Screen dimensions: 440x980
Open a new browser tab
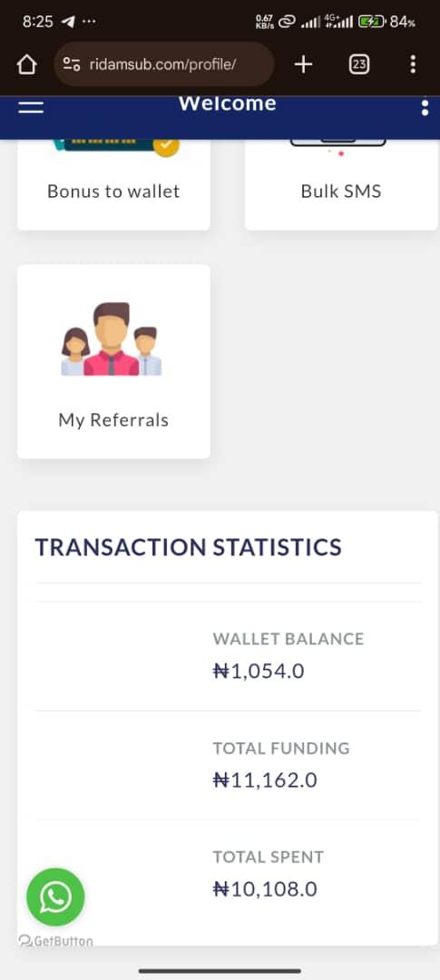303,64
